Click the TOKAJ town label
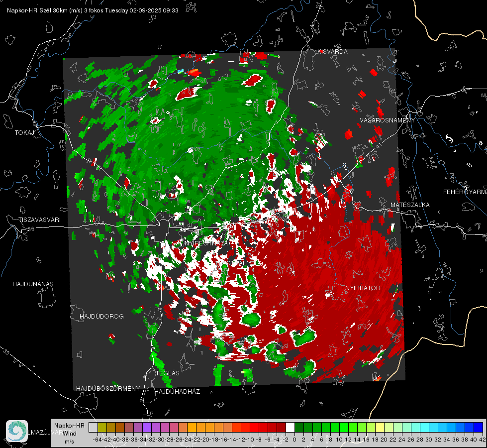The image size is (487, 448). tap(24, 133)
